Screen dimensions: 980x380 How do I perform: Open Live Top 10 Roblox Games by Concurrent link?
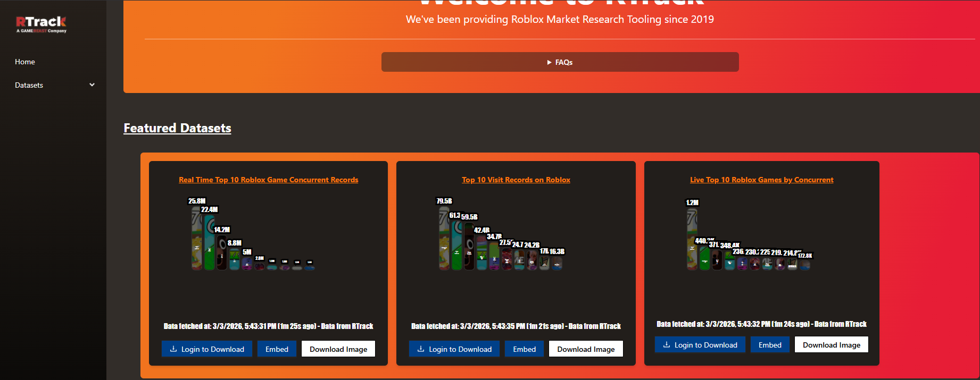coord(762,180)
